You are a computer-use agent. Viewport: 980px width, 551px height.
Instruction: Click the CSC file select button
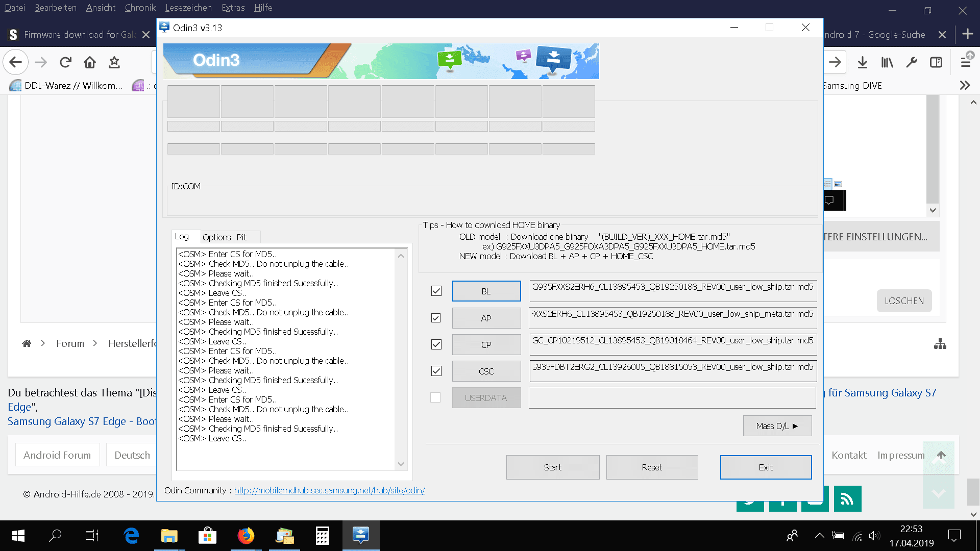click(x=486, y=371)
